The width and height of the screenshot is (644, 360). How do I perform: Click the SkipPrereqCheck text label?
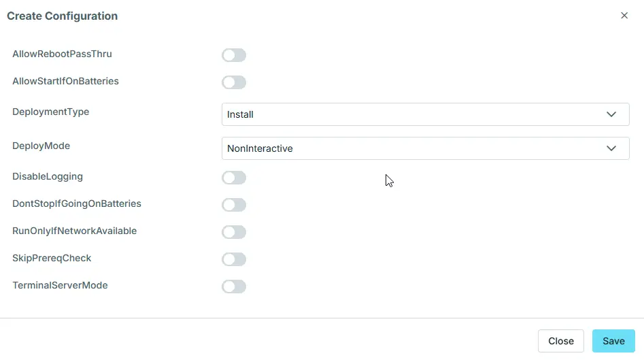pyautogui.click(x=52, y=258)
